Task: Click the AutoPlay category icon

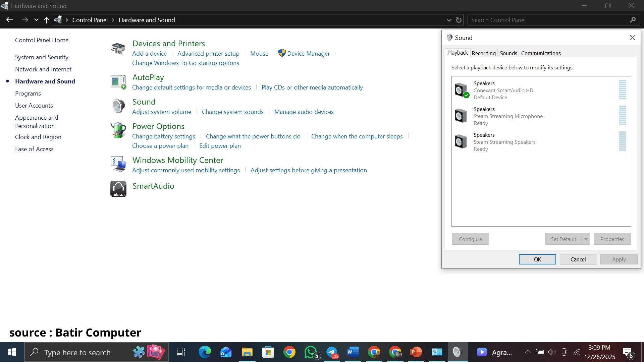Action: pos(118,82)
